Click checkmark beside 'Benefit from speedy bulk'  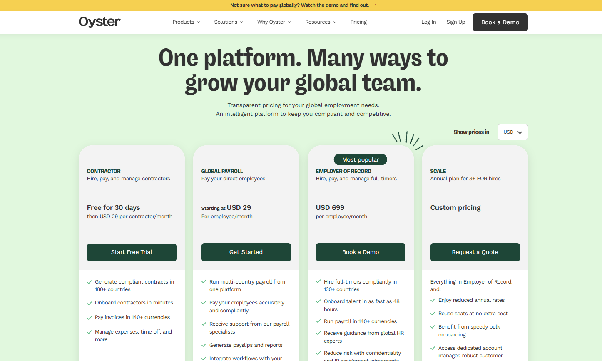(433, 327)
